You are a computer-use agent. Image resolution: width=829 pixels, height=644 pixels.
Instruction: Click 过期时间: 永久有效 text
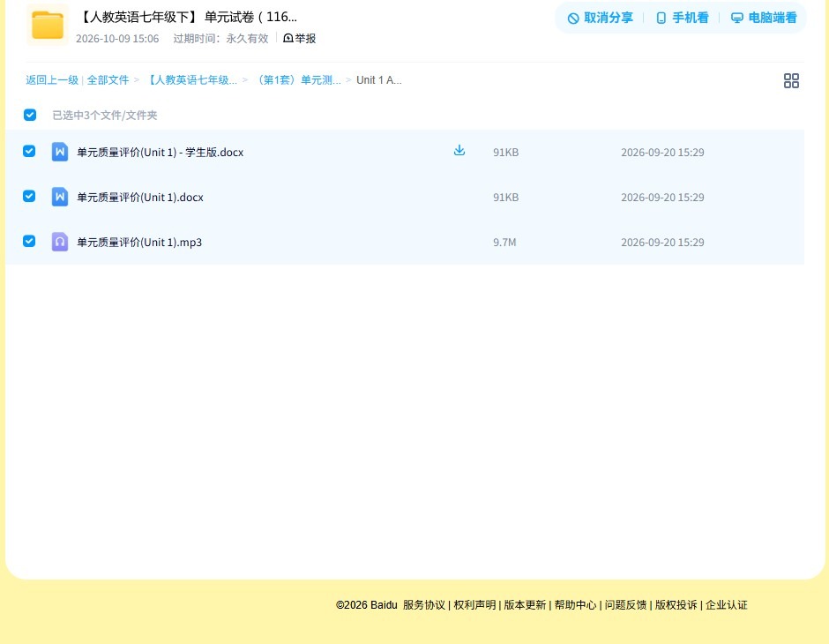(x=221, y=39)
